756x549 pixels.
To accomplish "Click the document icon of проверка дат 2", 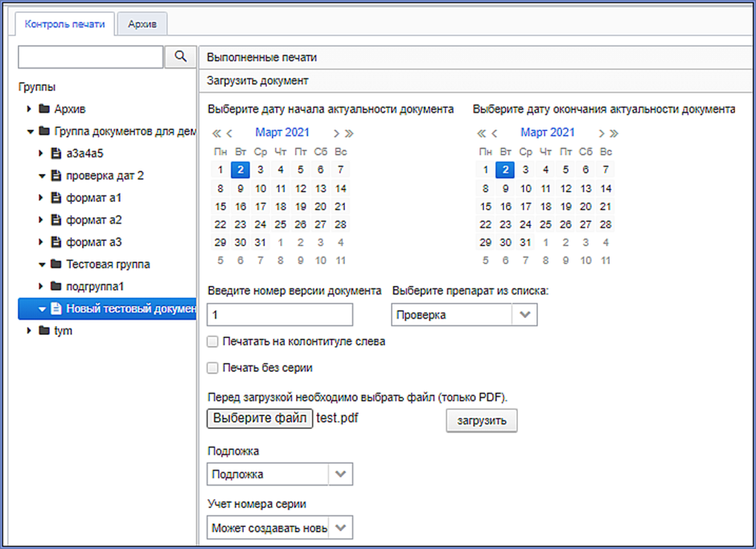I will [56, 175].
